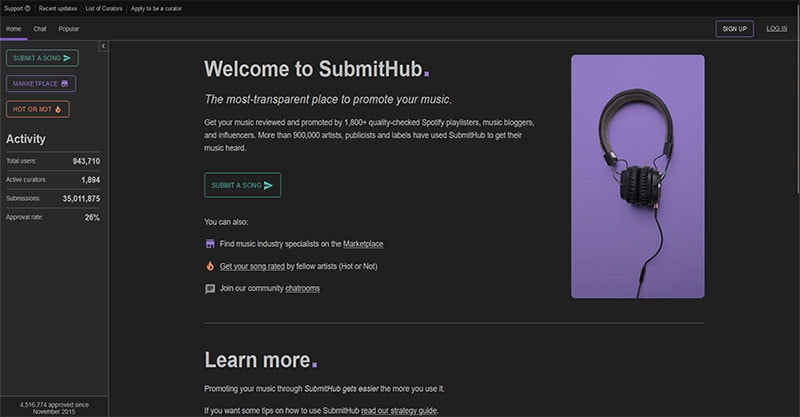This screenshot has height=417, width=800.
Task: Click the Marketplace storefront icon in list
Action: tap(210, 244)
